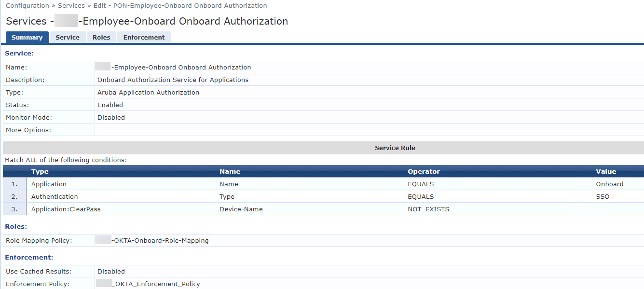The height and width of the screenshot is (289, 644).
Task: Click the NOT_EXISTS operator cell
Action: tap(428, 209)
